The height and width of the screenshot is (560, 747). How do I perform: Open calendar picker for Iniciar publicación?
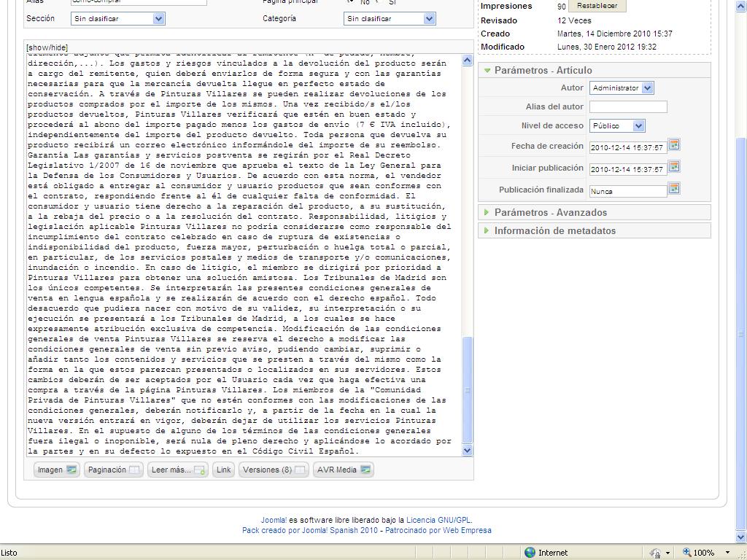(x=673, y=167)
